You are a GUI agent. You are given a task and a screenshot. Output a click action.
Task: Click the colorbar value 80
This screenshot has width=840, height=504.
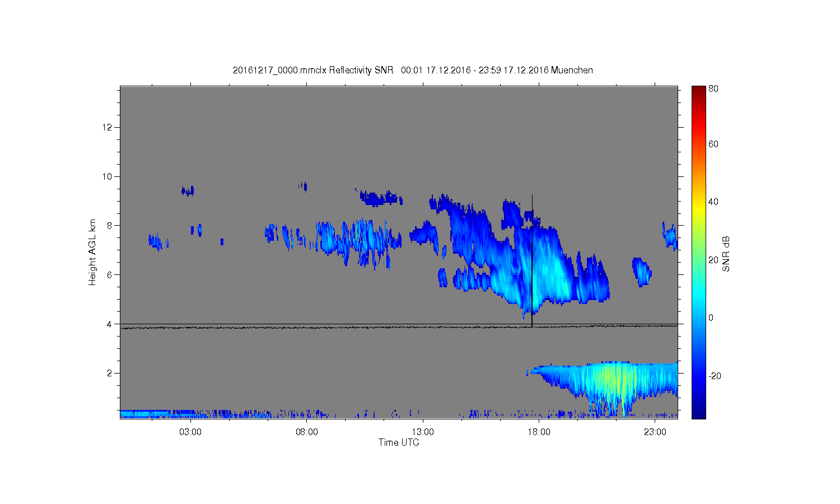click(x=713, y=88)
